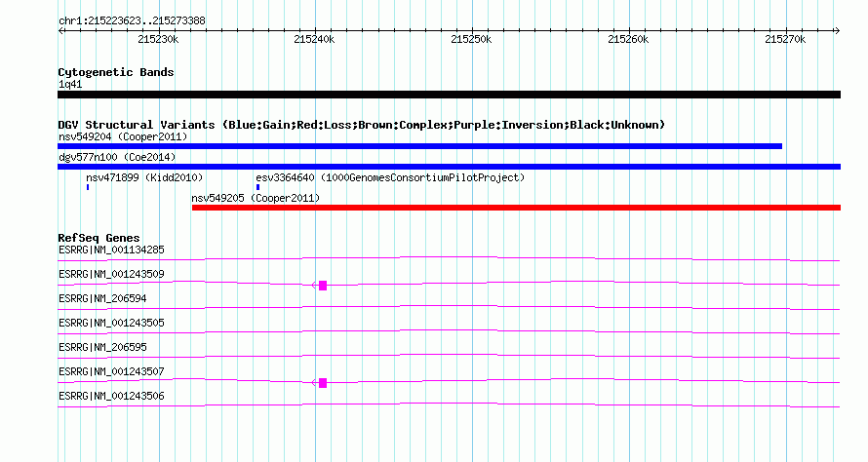Click the 215240k ruler tick label
Image resolution: width=868 pixels, height=462 pixels.
(314, 39)
